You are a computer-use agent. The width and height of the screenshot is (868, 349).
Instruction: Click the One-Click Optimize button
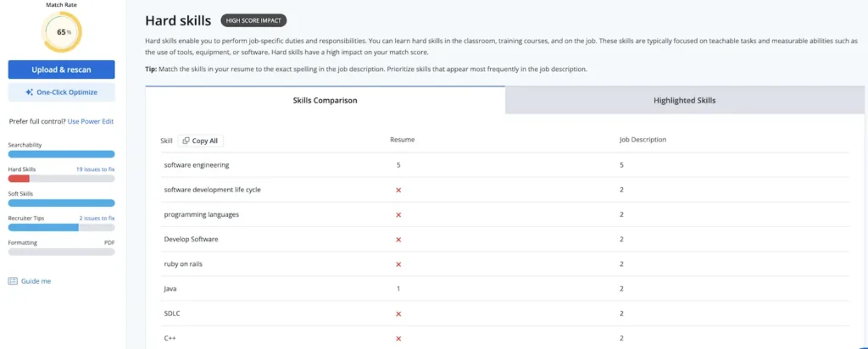coord(61,92)
